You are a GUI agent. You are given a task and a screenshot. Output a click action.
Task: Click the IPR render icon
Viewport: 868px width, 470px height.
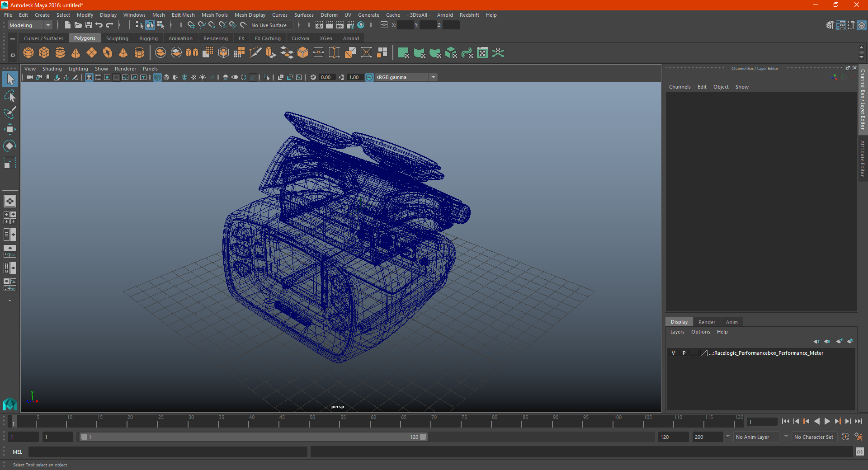click(x=340, y=25)
